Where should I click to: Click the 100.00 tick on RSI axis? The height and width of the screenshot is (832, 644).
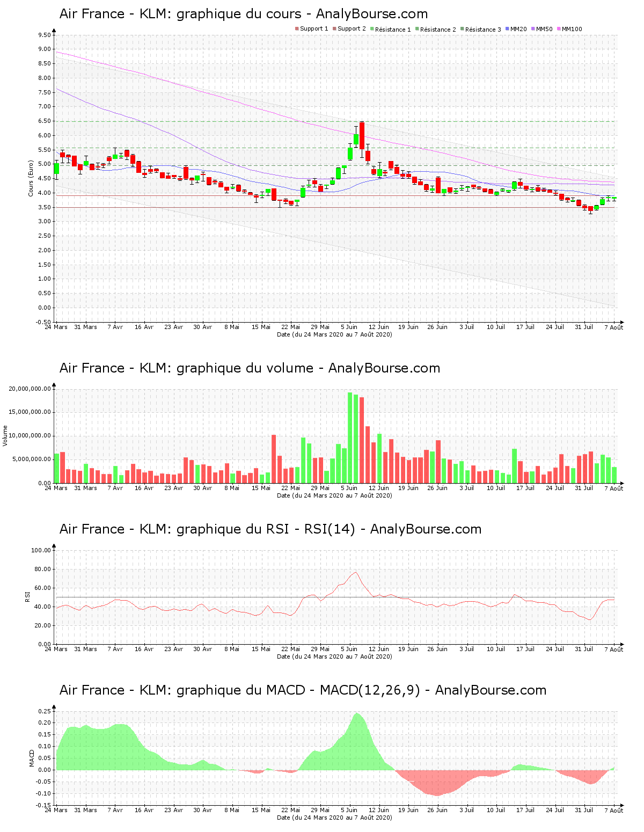coord(41,550)
